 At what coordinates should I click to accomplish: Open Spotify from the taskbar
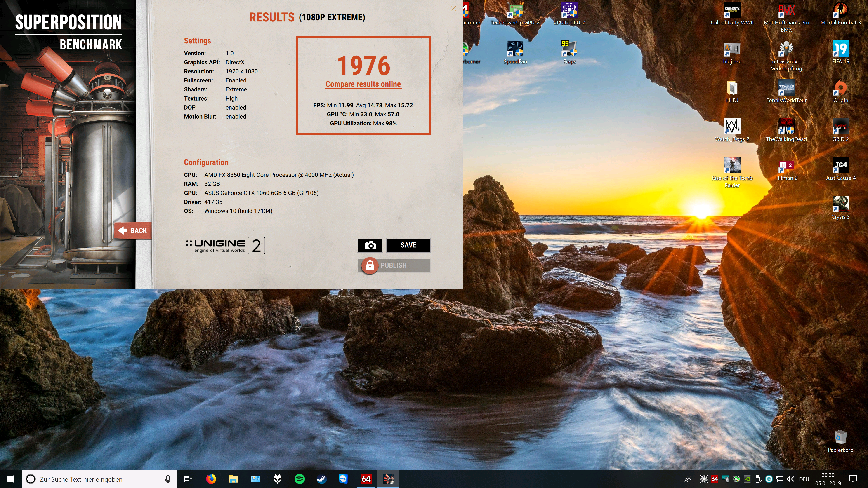(300, 479)
